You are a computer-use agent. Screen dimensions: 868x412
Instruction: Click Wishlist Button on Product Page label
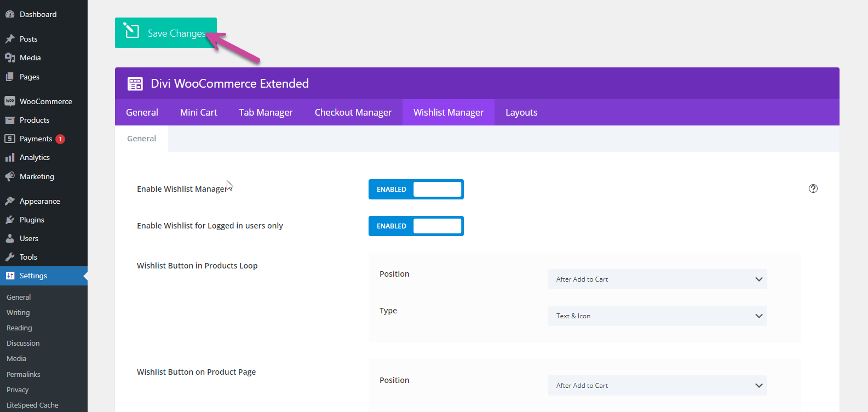point(196,372)
